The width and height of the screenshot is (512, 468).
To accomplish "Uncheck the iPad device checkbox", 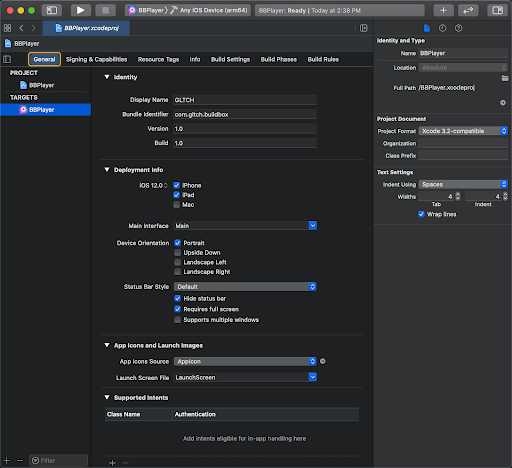I will (x=177, y=195).
